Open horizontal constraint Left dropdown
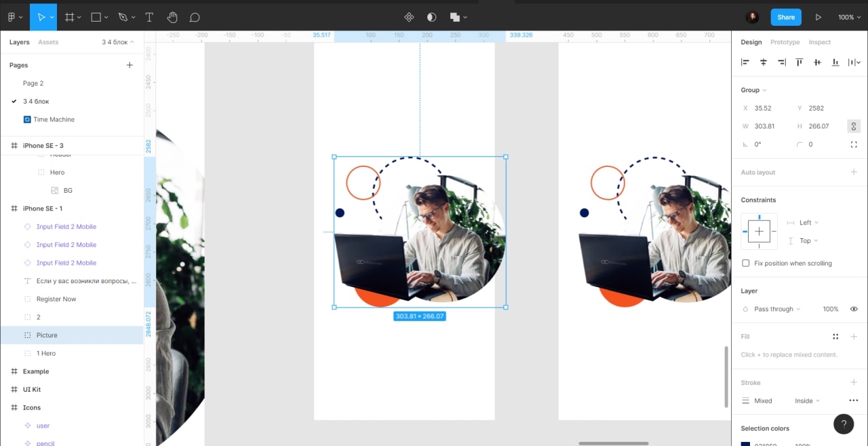This screenshot has width=868, height=446. tap(808, 222)
